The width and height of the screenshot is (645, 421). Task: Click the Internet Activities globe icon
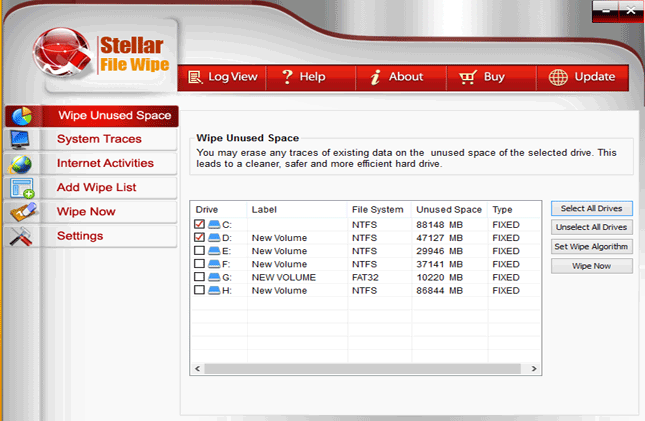(x=20, y=164)
